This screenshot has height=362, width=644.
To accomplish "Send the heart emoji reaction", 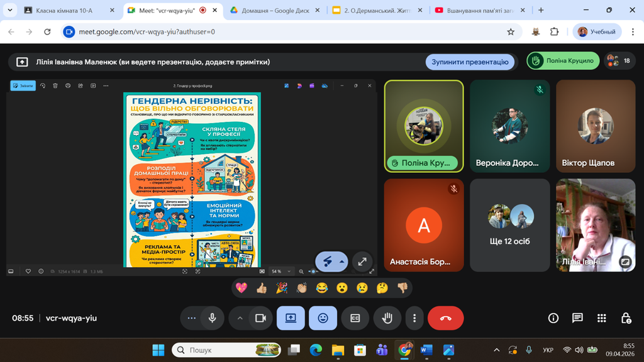I will (x=241, y=288).
